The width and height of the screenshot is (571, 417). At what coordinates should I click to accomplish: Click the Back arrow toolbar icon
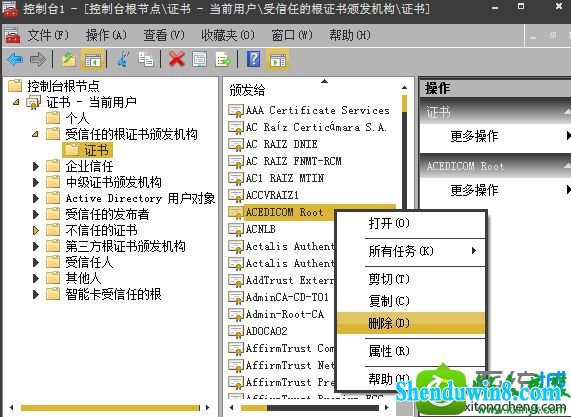coord(15,59)
